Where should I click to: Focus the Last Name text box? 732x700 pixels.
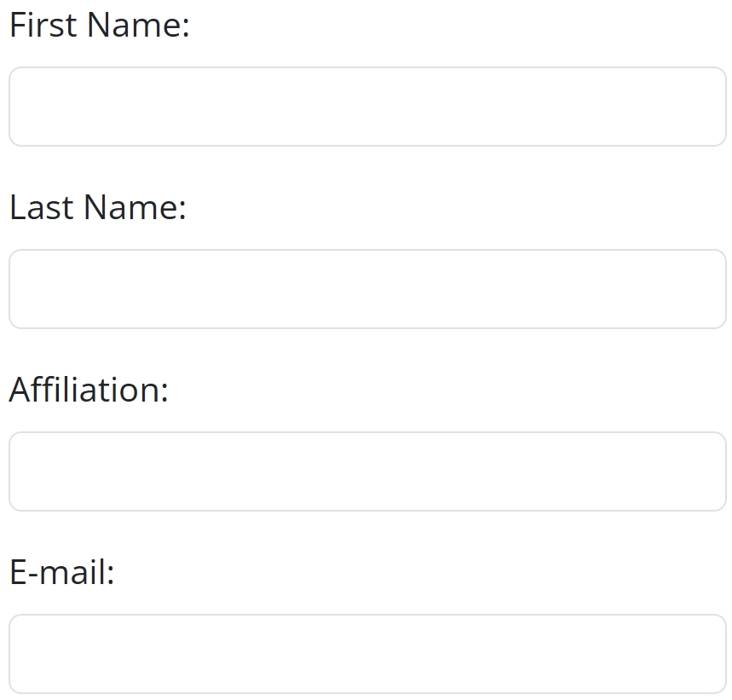(367, 289)
